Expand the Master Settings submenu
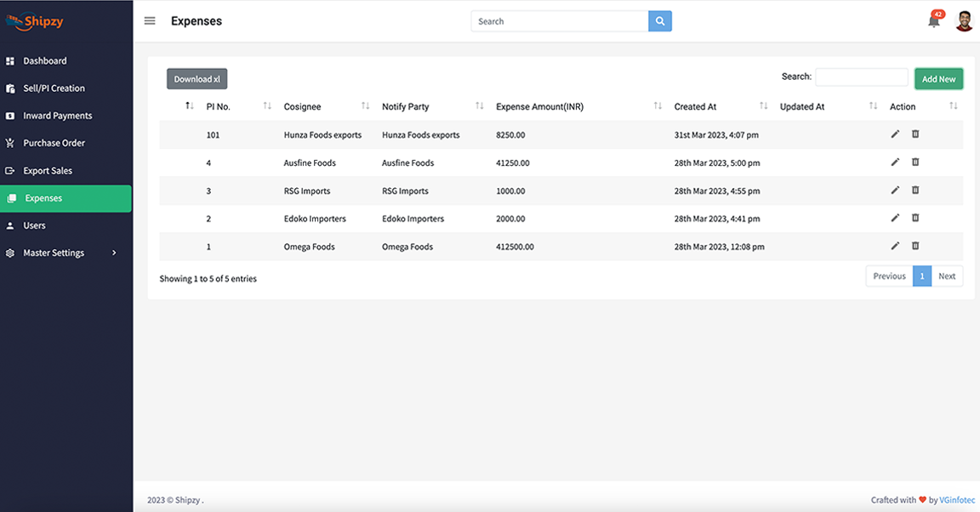This screenshot has height=512, width=980. click(x=54, y=252)
